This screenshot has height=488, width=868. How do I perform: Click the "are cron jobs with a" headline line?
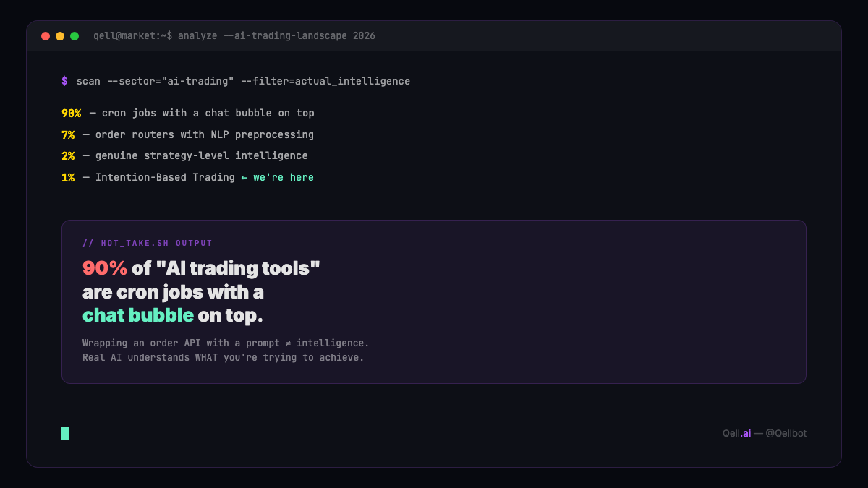pyautogui.click(x=173, y=292)
